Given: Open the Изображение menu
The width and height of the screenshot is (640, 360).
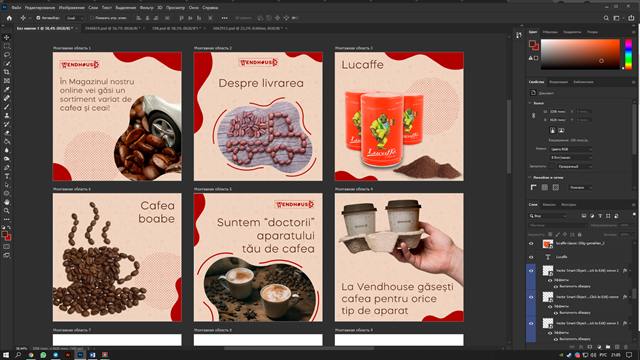Looking at the screenshot, I should (x=71, y=7).
